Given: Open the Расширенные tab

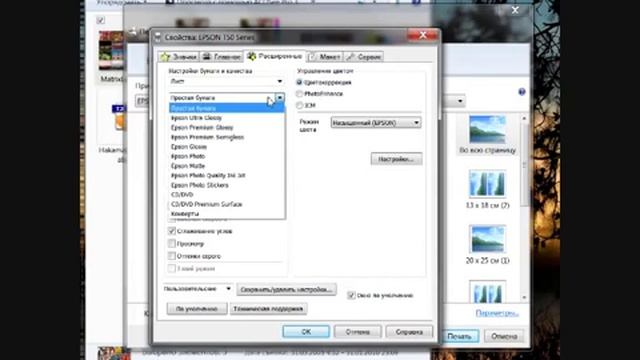Looking at the screenshot, I should pos(275,56).
